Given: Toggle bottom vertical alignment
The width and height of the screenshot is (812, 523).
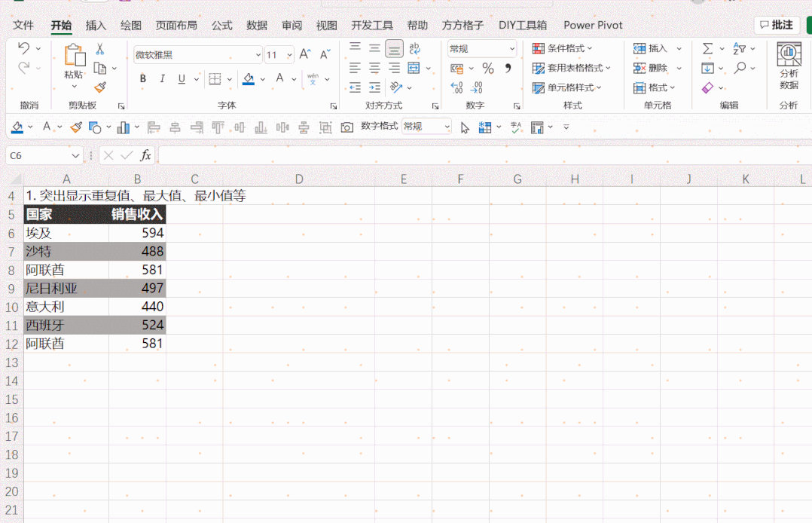Looking at the screenshot, I should coord(394,49).
